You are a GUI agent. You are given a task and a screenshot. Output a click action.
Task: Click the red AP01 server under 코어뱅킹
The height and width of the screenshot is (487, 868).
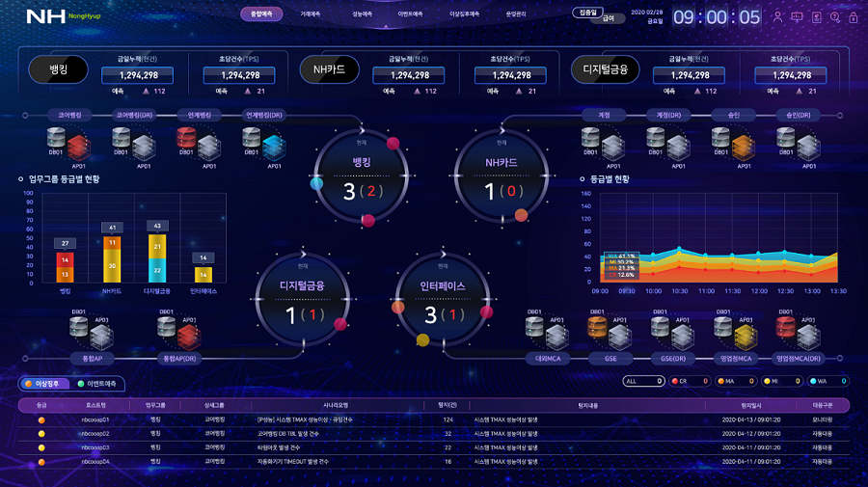78,145
